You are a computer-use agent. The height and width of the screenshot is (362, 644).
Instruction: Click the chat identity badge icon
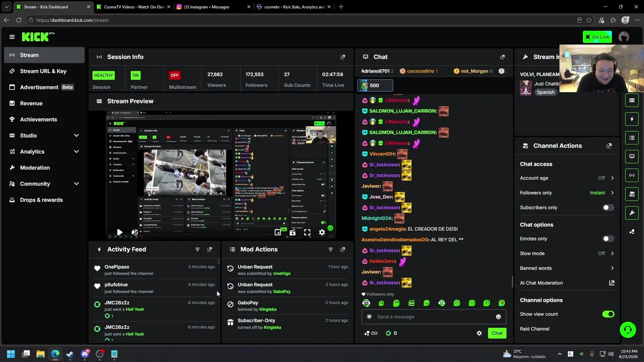(369, 317)
